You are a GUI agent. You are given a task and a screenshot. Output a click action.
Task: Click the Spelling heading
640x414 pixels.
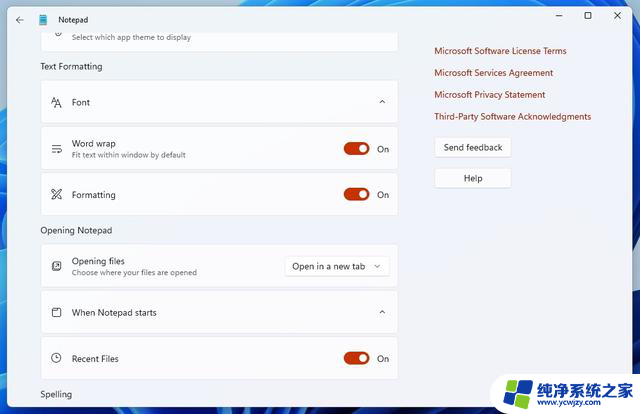(x=56, y=394)
